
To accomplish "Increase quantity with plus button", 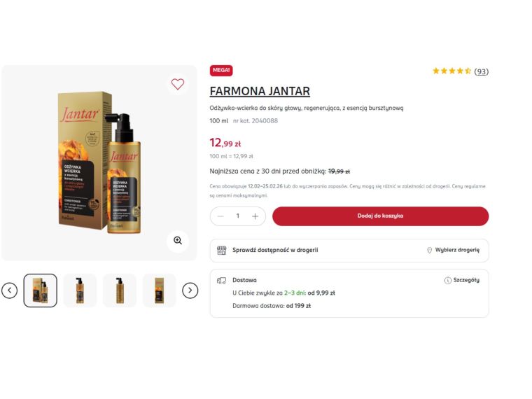I will pyautogui.click(x=255, y=216).
